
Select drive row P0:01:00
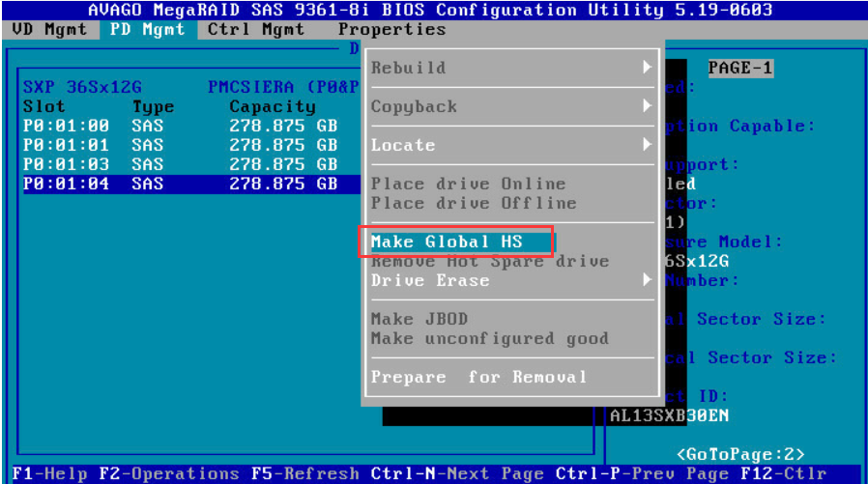pyautogui.click(x=191, y=126)
